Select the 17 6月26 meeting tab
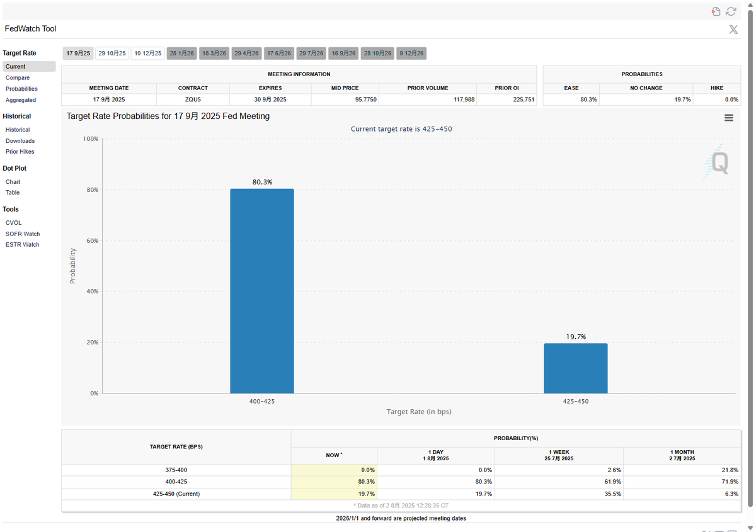The width and height of the screenshot is (756, 532). [x=278, y=54]
